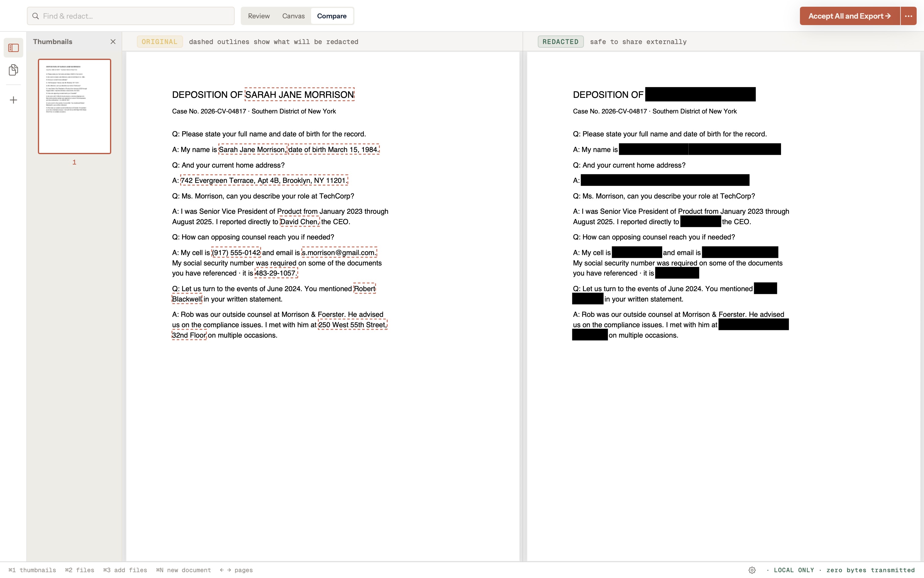Click the '← → pages' status hint

[236, 570]
